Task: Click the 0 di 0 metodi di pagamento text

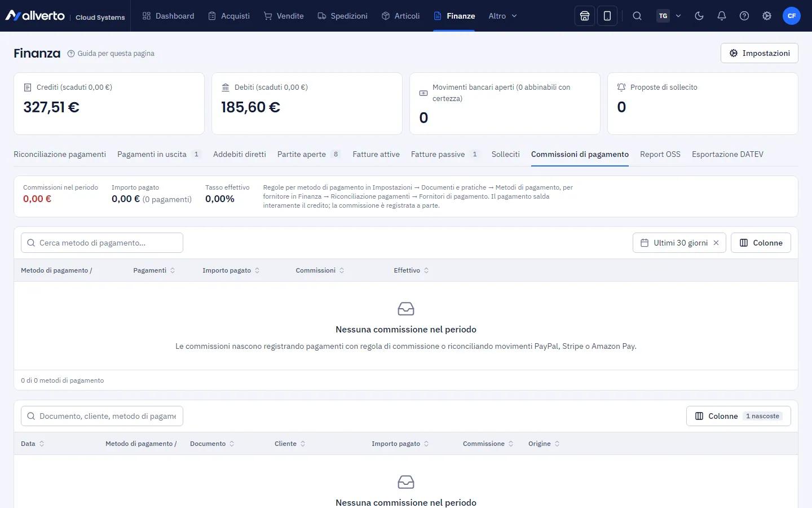Action: [63, 380]
